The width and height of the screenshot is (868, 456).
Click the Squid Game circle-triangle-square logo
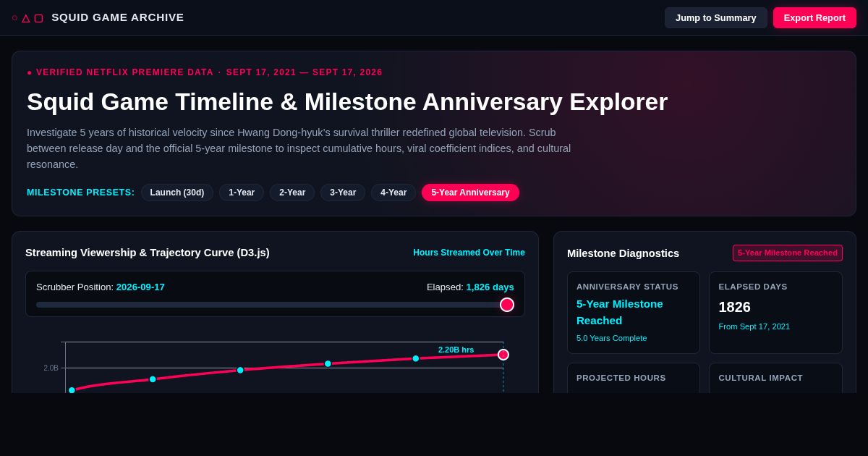pos(27,17)
